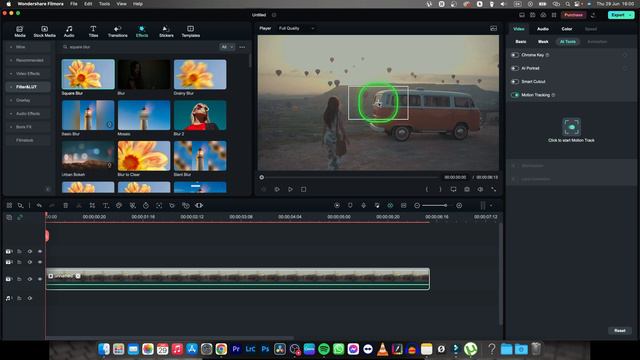
Task: Click the layout grid icon in title bar
Action: pos(554,15)
